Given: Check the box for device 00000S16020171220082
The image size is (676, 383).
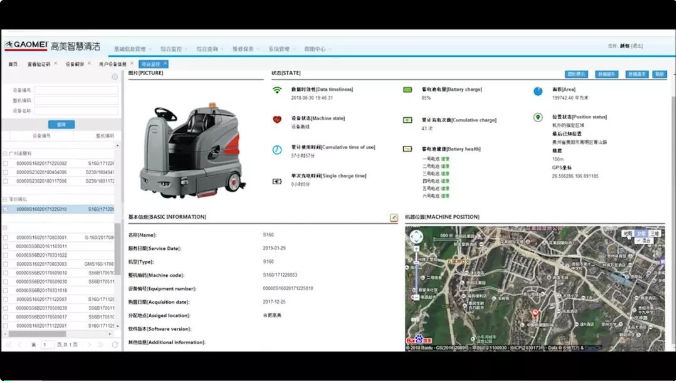Looking at the screenshot, I should click(x=6, y=163).
